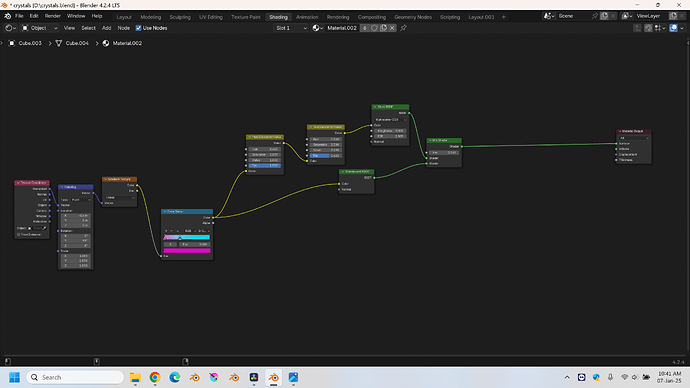Toggle the Use Nodes checkbox
690x388 pixels.
click(x=139, y=28)
